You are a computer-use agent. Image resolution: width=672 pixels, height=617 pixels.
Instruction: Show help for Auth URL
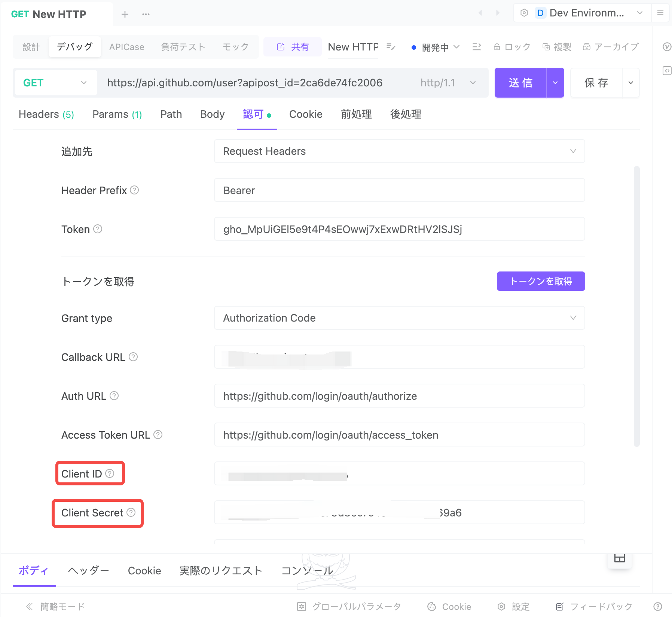[x=114, y=396]
